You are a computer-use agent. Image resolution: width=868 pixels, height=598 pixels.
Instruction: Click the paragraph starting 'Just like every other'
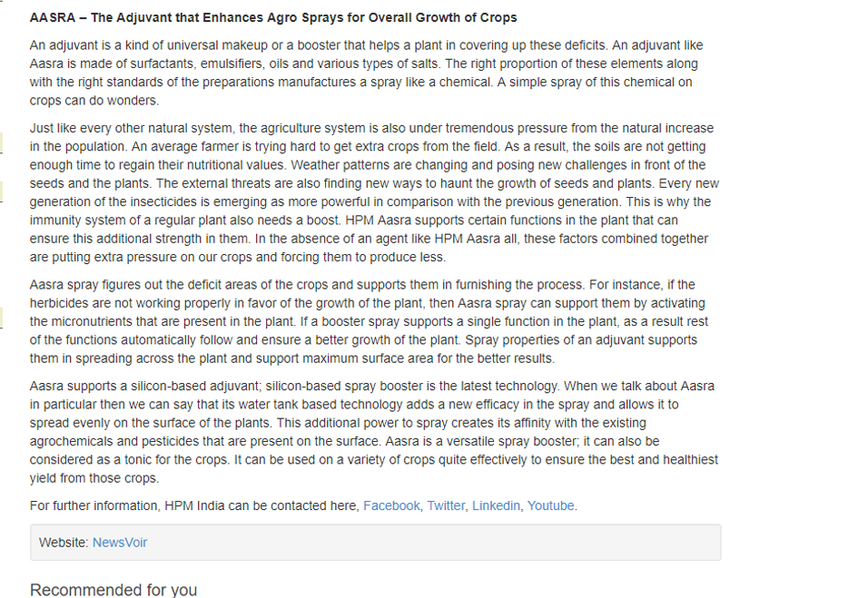click(x=374, y=192)
